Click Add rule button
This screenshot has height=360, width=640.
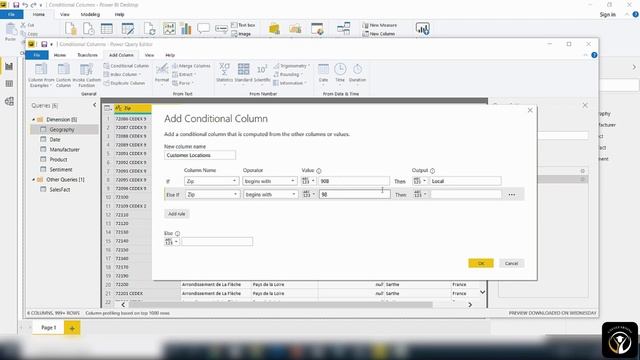[x=177, y=214]
